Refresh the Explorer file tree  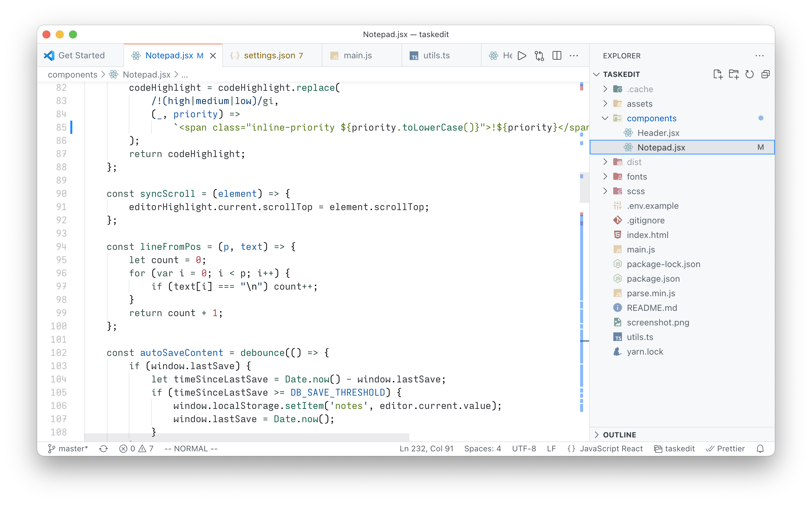tap(750, 74)
